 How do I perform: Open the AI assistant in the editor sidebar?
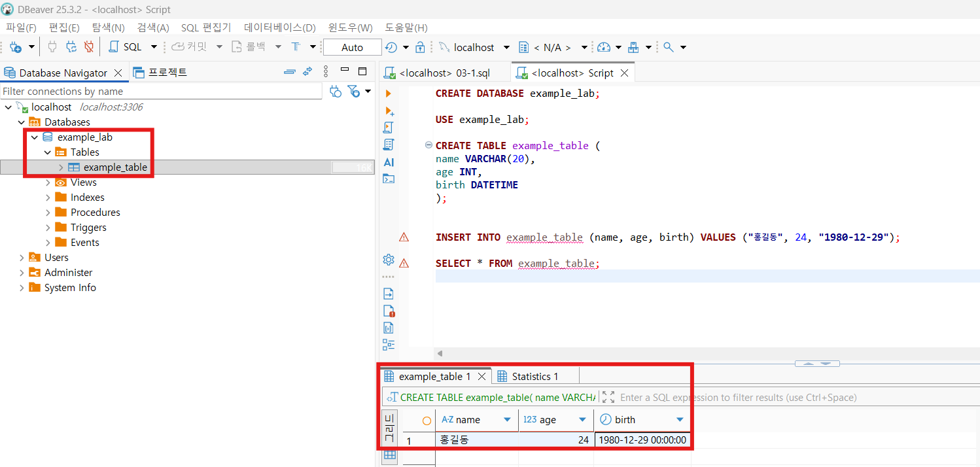click(389, 162)
